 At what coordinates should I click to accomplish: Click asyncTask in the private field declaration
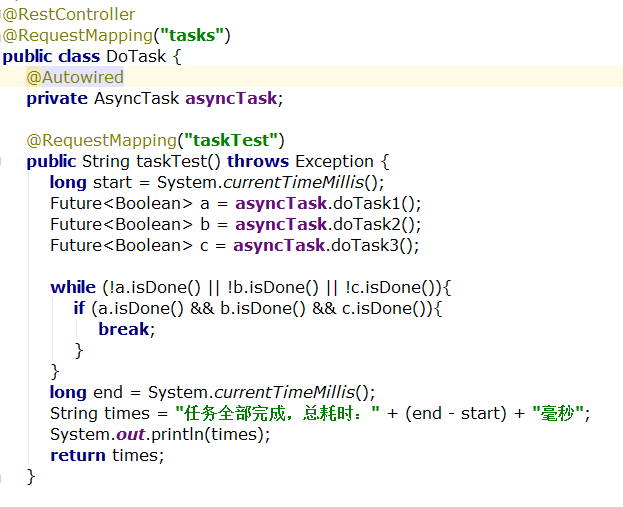pos(231,98)
